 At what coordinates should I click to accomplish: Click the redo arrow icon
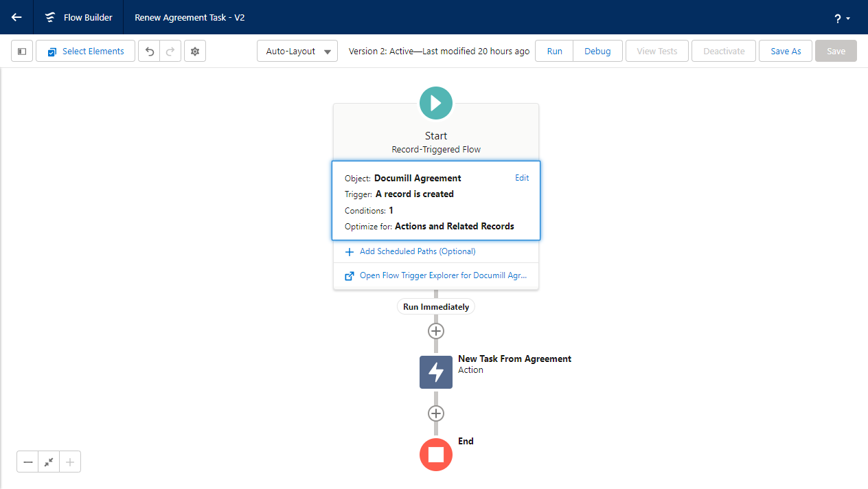[168, 50]
